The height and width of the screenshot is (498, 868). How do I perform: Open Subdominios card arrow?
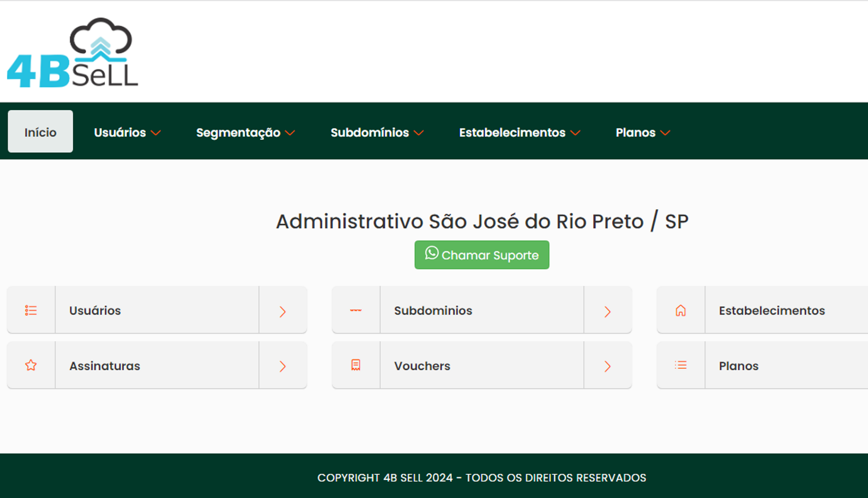608,311
